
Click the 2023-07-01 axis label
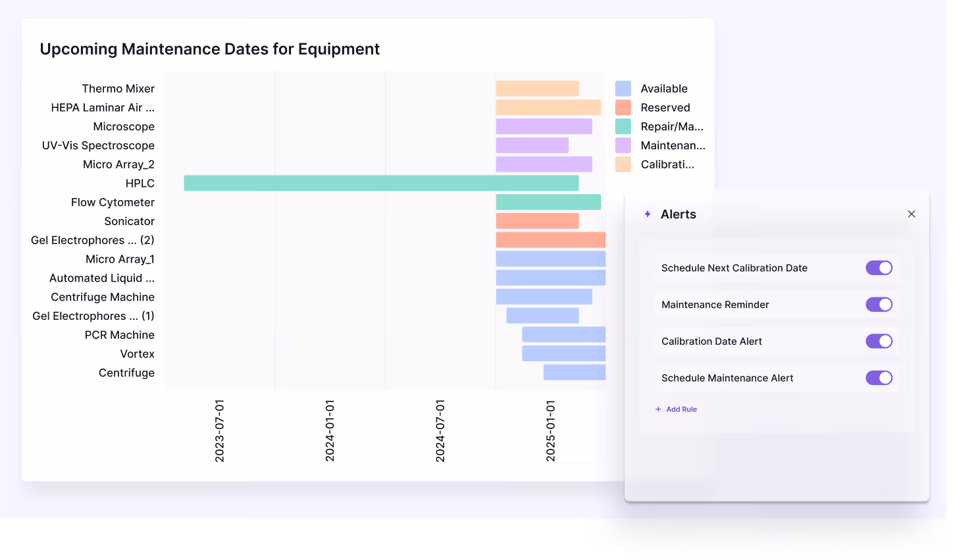[x=220, y=428]
